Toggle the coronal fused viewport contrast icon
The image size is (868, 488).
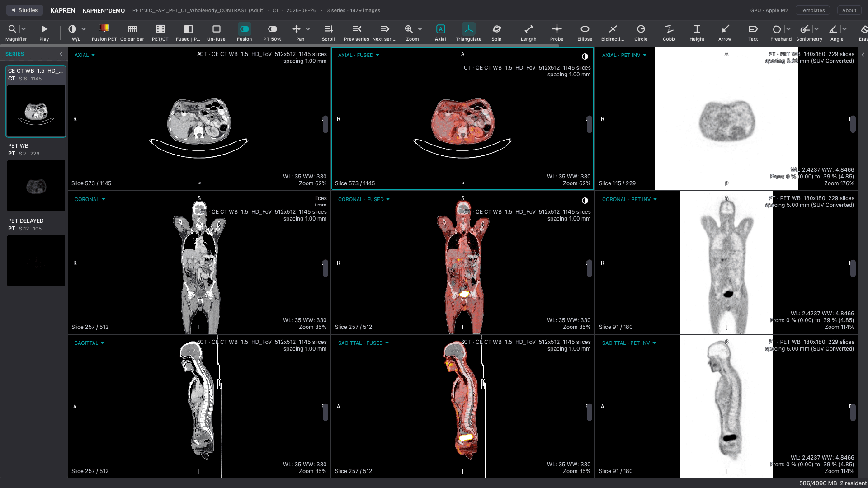click(x=585, y=201)
